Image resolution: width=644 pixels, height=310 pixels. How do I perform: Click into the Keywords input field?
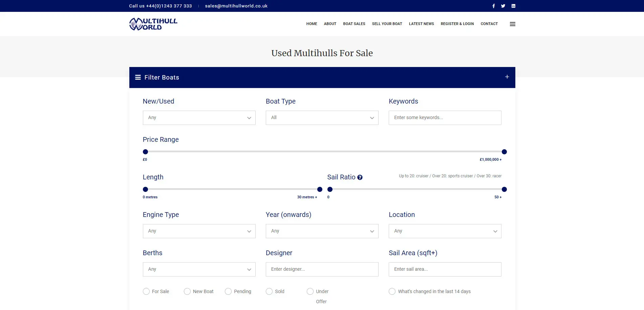[445, 118]
